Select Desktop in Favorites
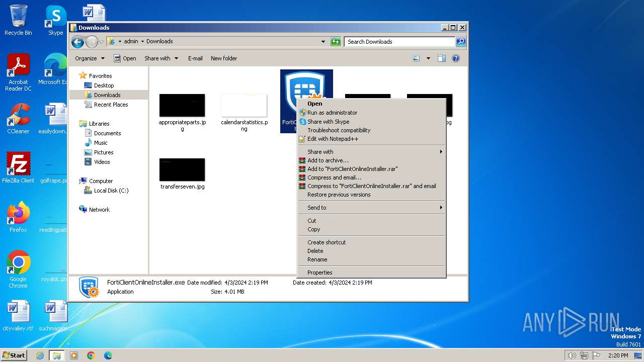 [x=104, y=85]
